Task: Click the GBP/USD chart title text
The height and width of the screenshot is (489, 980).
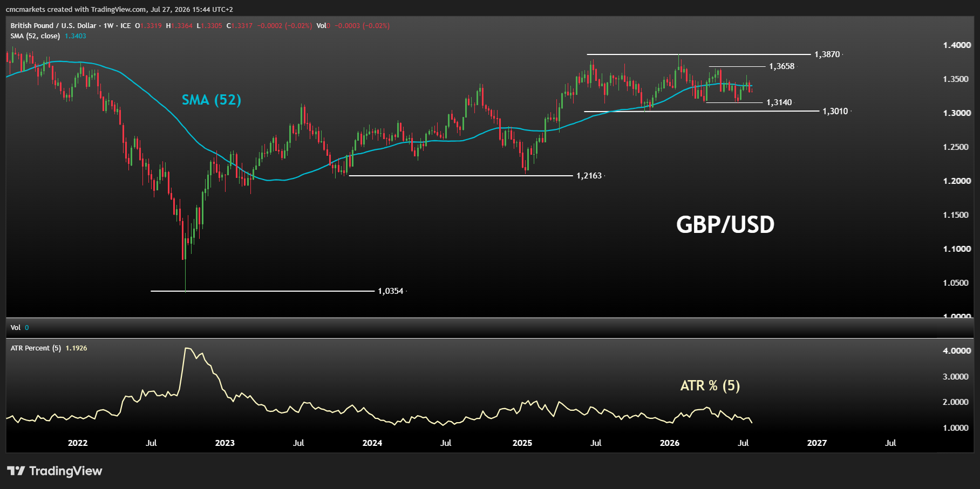Action: click(725, 225)
